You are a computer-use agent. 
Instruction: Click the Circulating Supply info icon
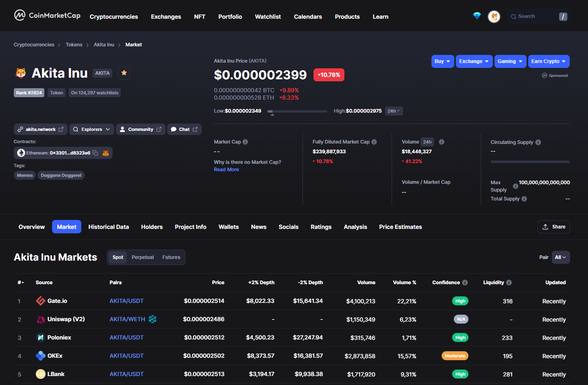coord(538,142)
